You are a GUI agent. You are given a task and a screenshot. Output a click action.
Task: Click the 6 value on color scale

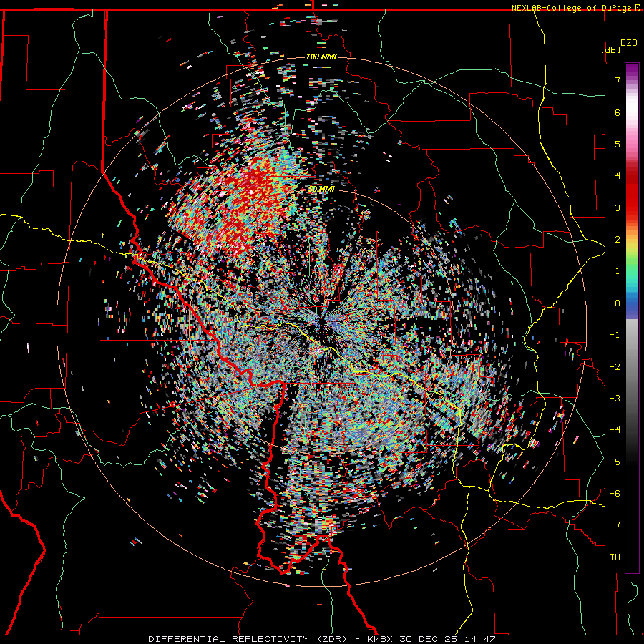tap(618, 112)
